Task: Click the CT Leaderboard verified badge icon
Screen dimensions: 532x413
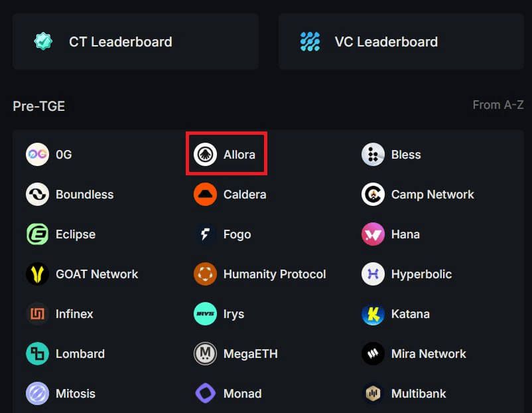Action: pyautogui.click(x=43, y=41)
